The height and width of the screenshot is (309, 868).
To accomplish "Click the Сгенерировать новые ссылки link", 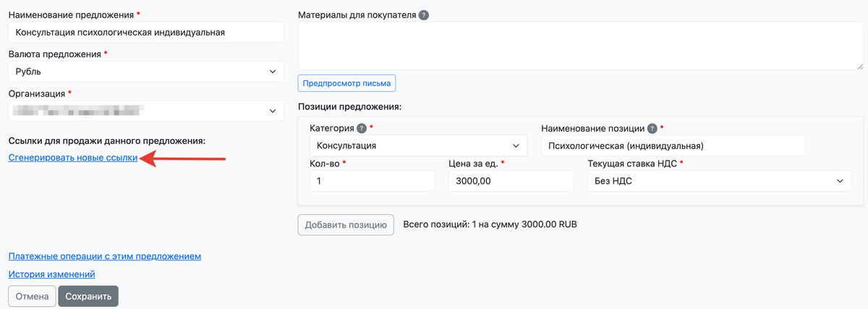I will 72,158.
